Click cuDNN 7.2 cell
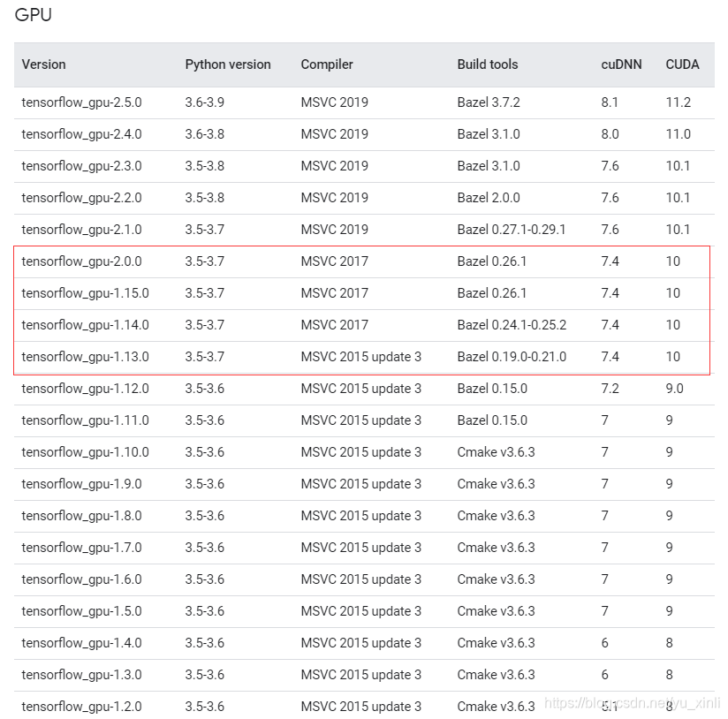 pos(610,389)
